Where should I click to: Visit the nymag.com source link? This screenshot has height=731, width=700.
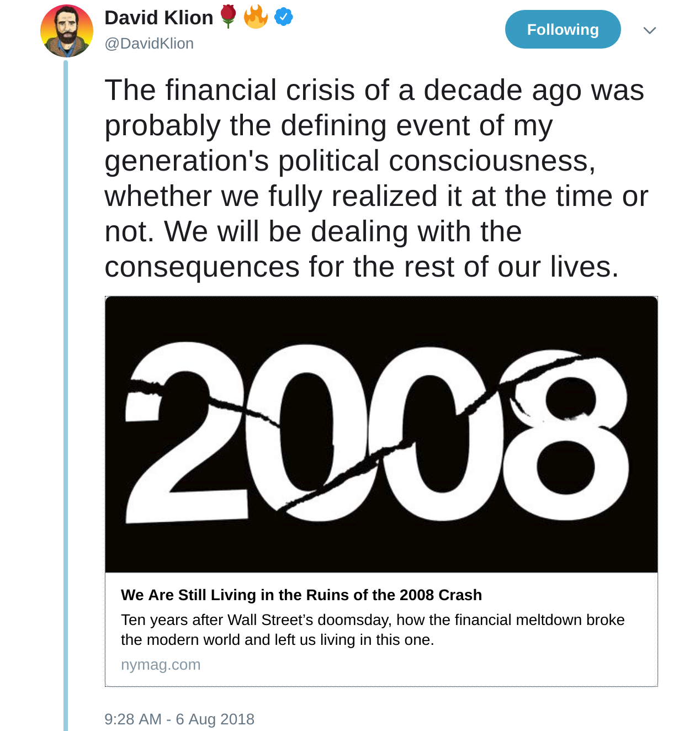[161, 665]
